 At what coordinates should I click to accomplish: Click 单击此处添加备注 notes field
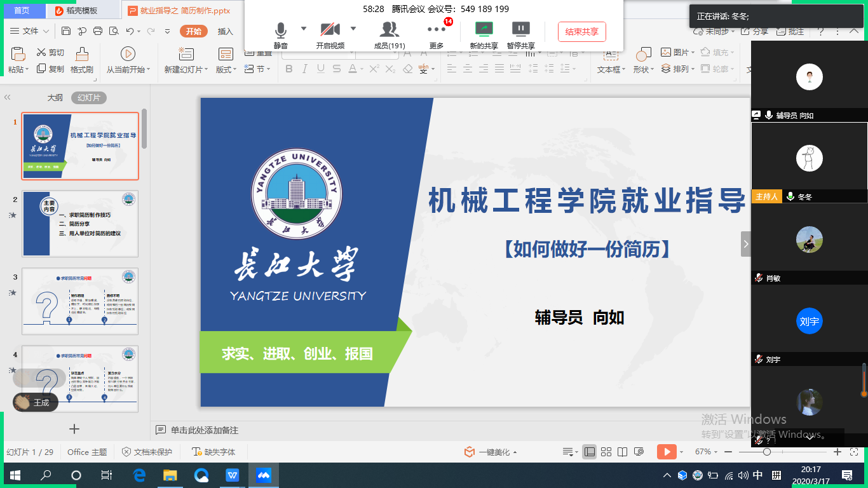click(x=205, y=430)
